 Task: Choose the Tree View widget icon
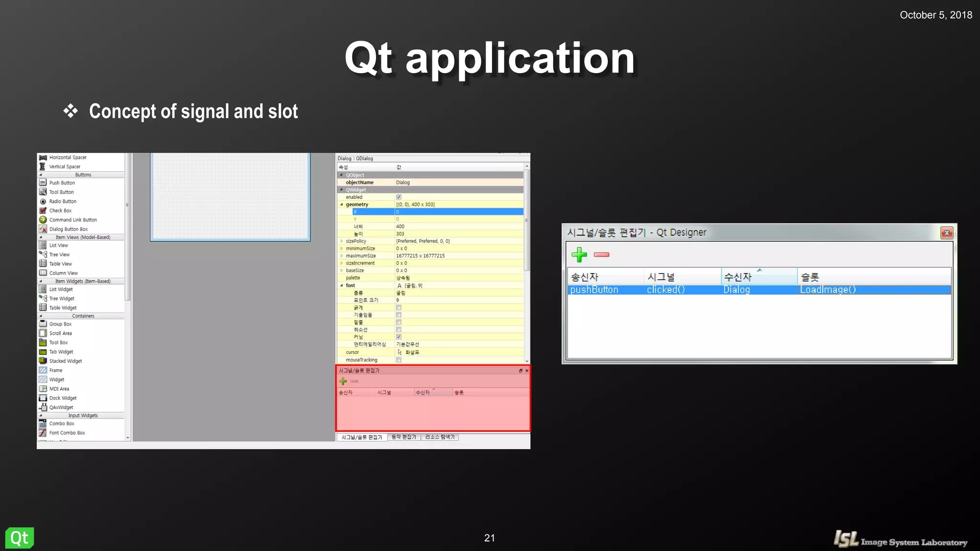click(43, 254)
